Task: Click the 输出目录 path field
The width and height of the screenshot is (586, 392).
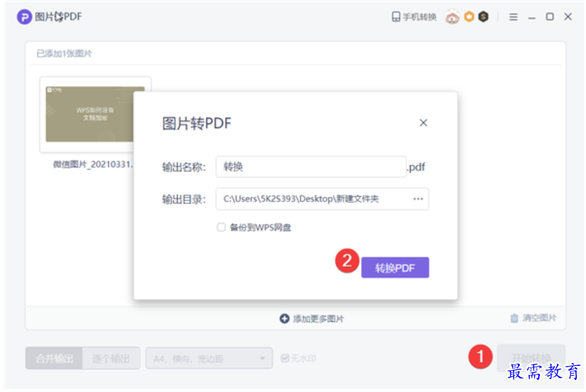Action: coord(322,199)
